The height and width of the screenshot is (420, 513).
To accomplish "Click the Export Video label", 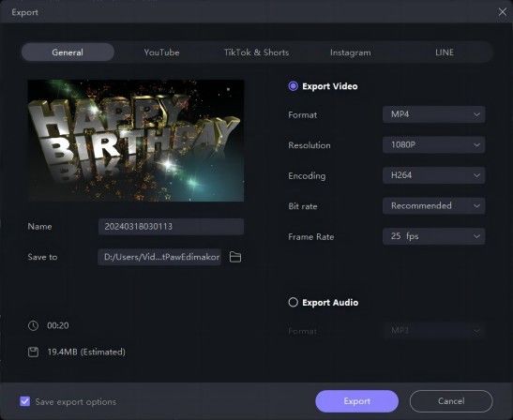I will [330, 86].
